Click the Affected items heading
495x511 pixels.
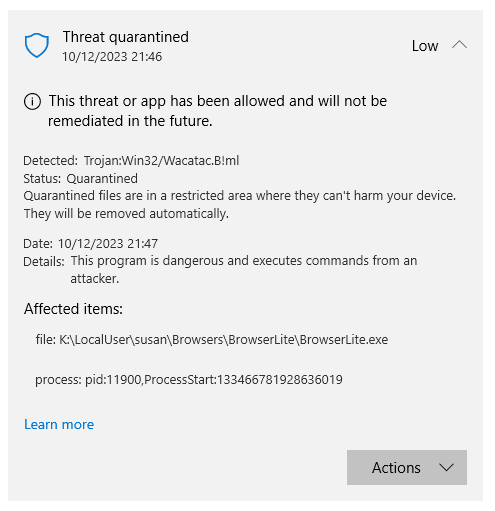point(73,309)
